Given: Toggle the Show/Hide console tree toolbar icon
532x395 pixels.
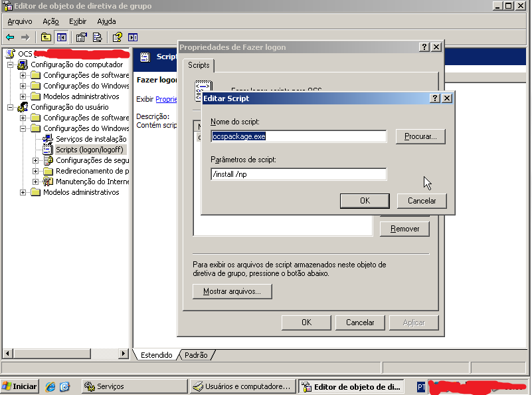Looking at the screenshot, I should point(60,37).
